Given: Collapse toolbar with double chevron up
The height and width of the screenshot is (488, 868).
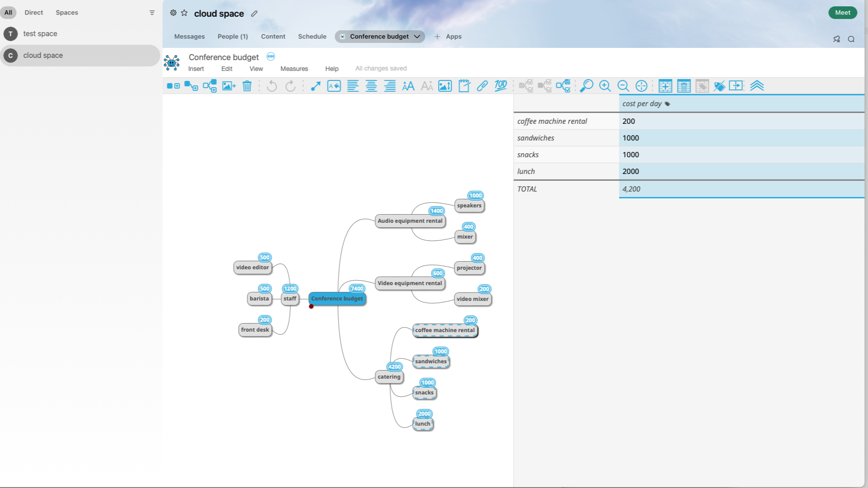Looking at the screenshot, I should [757, 86].
